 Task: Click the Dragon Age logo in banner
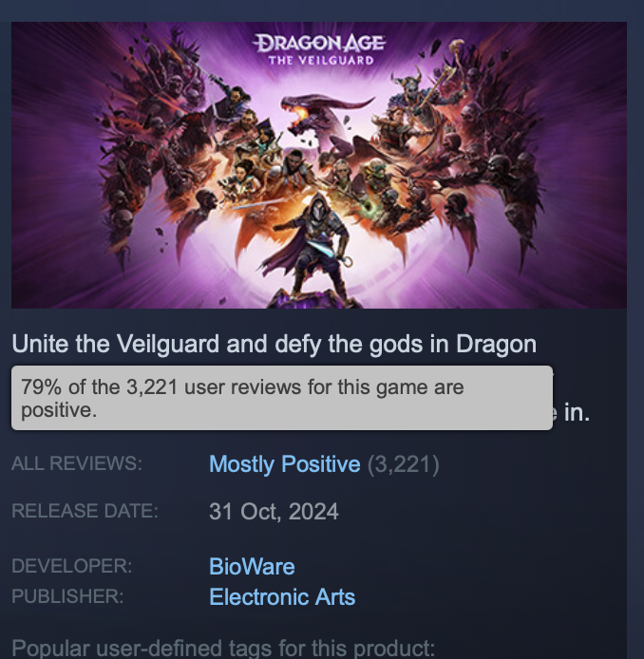(319, 43)
